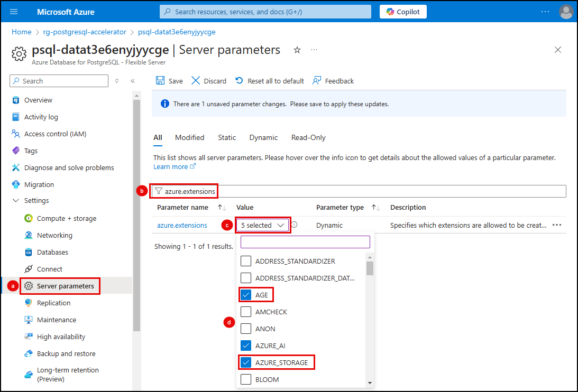This screenshot has width=578, height=392.
Task: Click the dropdown search box
Action: pyautogui.click(x=305, y=242)
